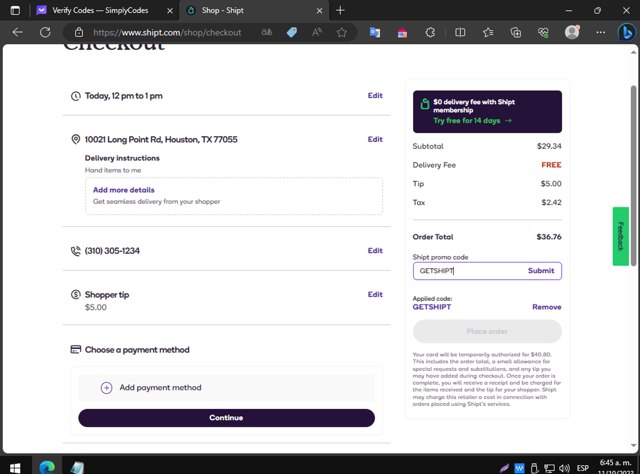The height and width of the screenshot is (474, 640).
Task: Open the browser extensions puzzle icon
Action: click(x=430, y=32)
